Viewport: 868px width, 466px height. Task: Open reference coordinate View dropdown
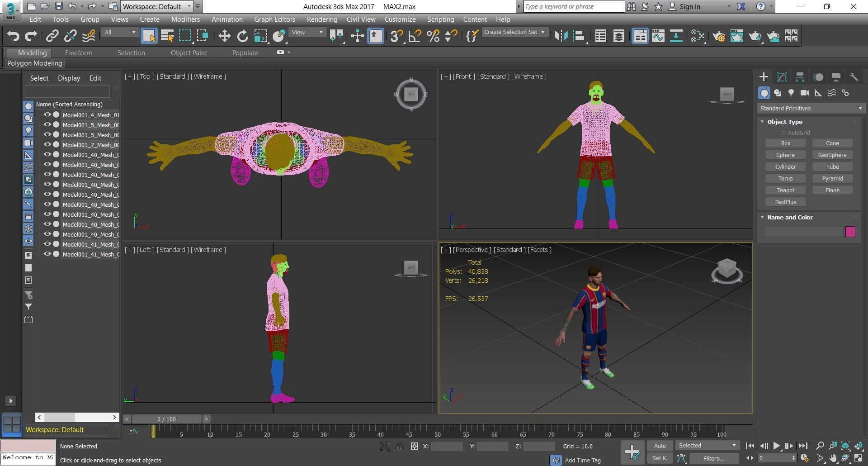click(307, 32)
